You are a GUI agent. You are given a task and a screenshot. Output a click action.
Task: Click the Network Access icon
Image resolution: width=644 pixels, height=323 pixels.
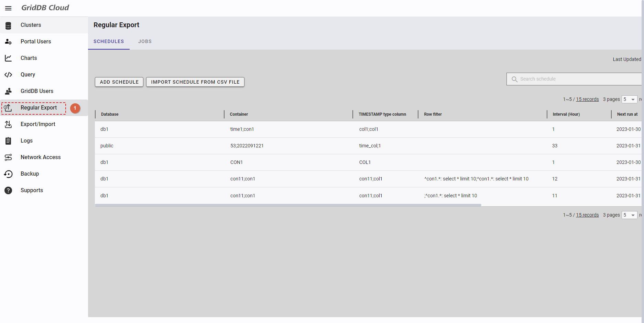[x=8, y=157]
